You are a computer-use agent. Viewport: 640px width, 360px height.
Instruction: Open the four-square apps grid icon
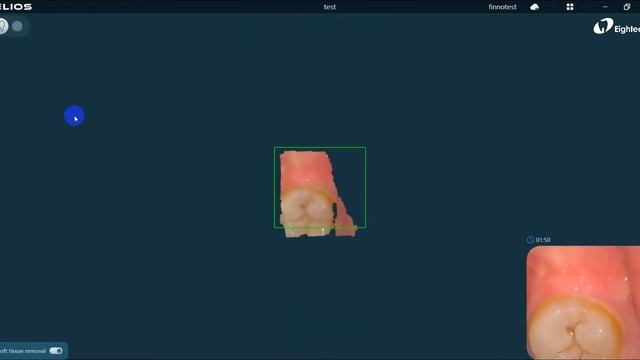pos(570,7)
